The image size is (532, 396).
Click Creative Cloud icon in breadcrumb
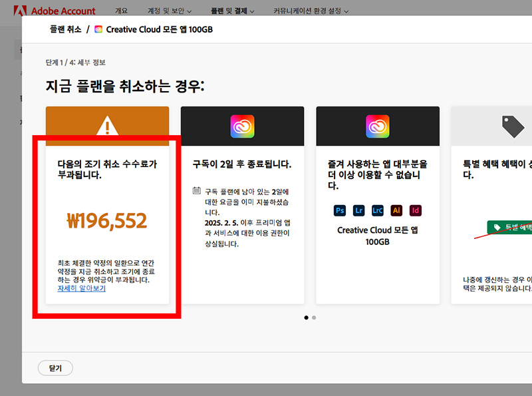point(98,29)
